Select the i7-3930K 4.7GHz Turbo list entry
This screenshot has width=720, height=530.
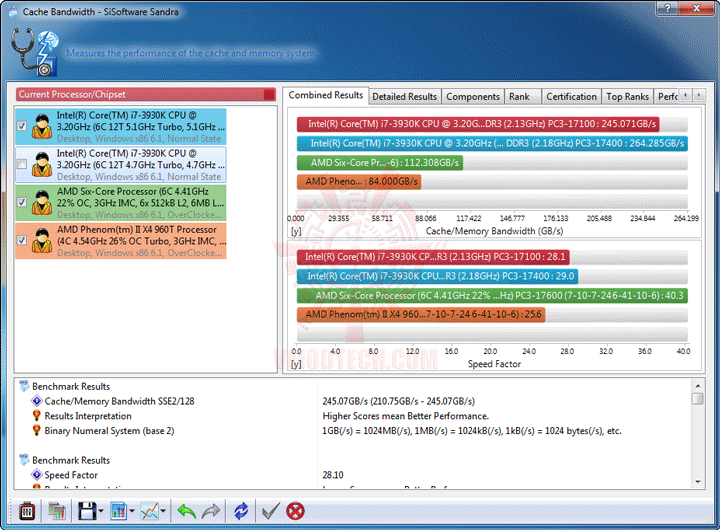click(x=121, y=164)
